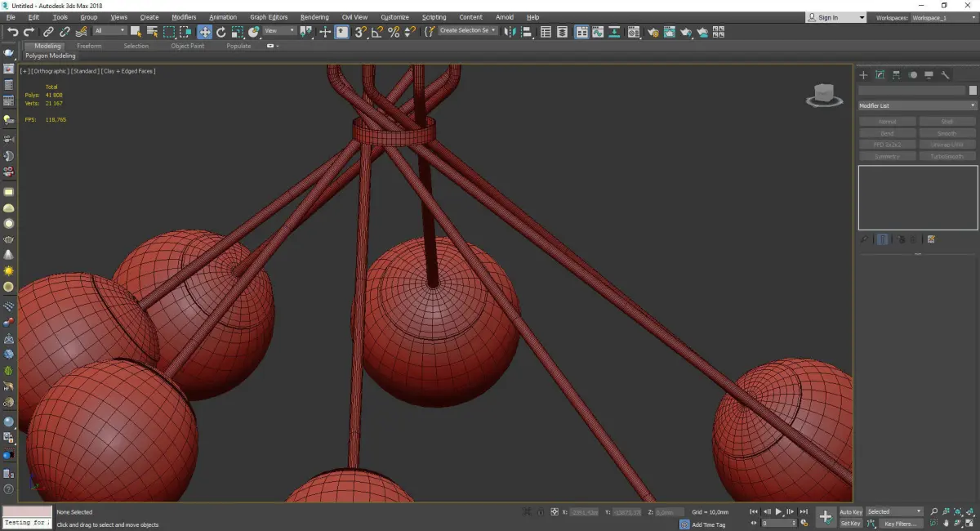Click the current frame number field
Image resolution: width=980 pixels, height=531 pixels.
tap(778, 523)
